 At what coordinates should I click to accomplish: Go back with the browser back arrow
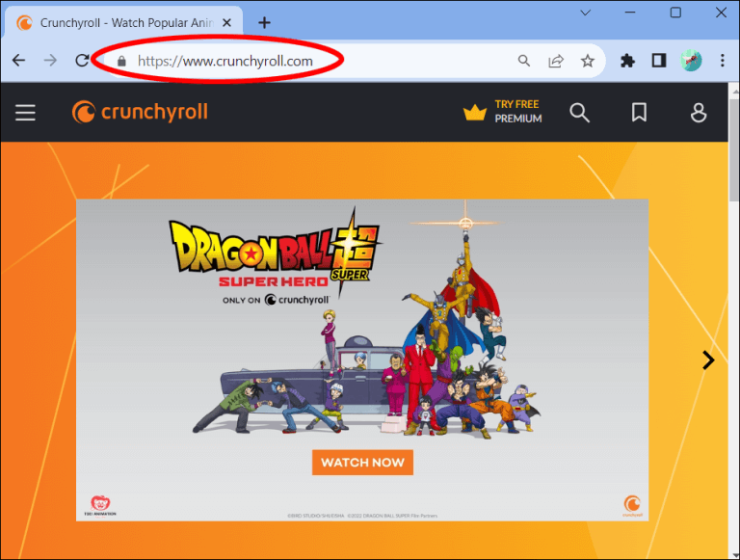(19, 61)
